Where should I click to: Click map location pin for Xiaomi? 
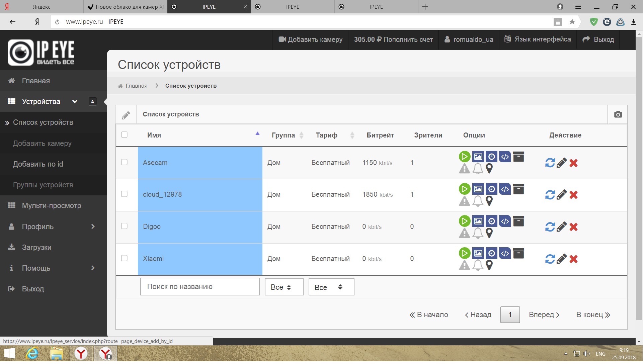coord(490,266)
